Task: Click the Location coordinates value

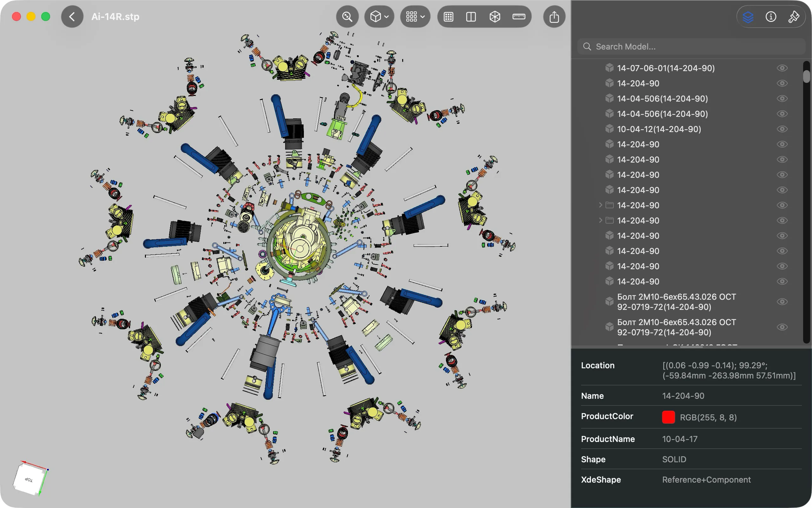Action: click(x=729, y=370)
